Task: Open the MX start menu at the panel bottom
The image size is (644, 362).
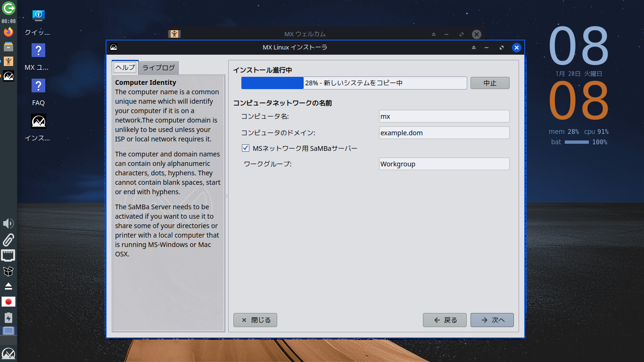Action: tap(8, 354)
